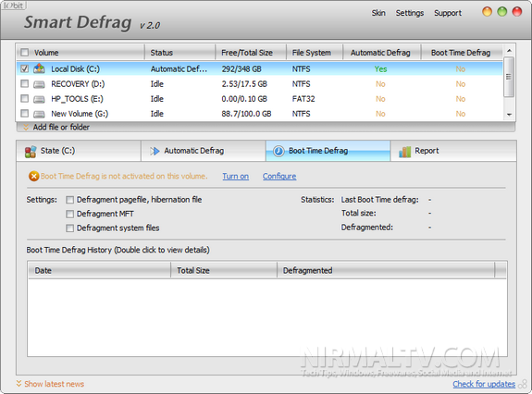
Task: Click volume list scroll up arrow
Action: [x=509, y=51]
